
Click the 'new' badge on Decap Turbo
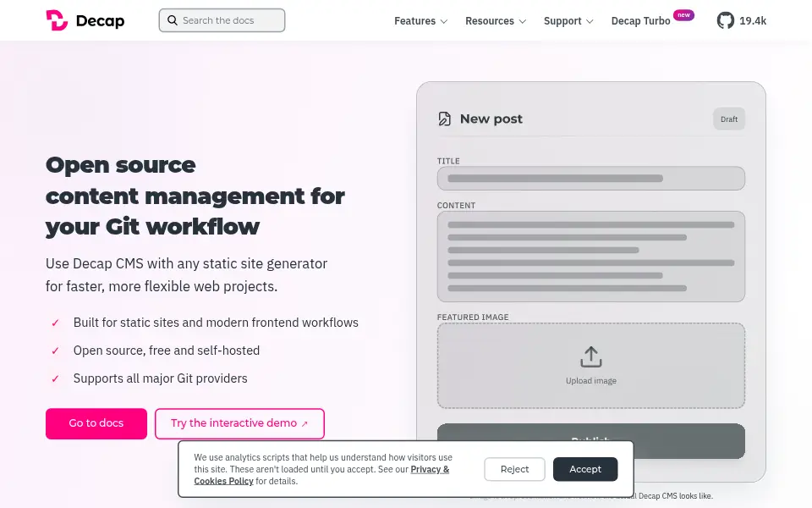[x=683, y=15]
